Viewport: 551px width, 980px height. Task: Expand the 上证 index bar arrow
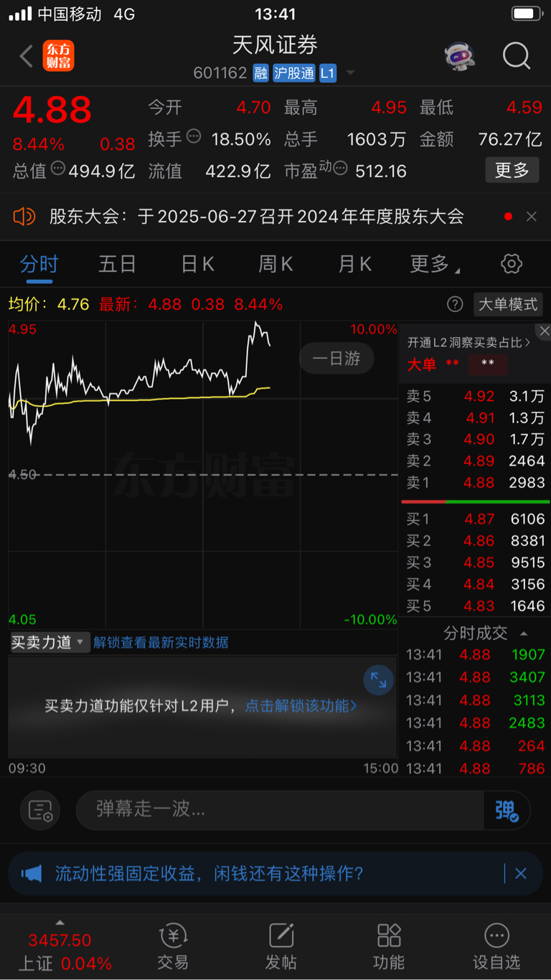click(x=60, y=923)
